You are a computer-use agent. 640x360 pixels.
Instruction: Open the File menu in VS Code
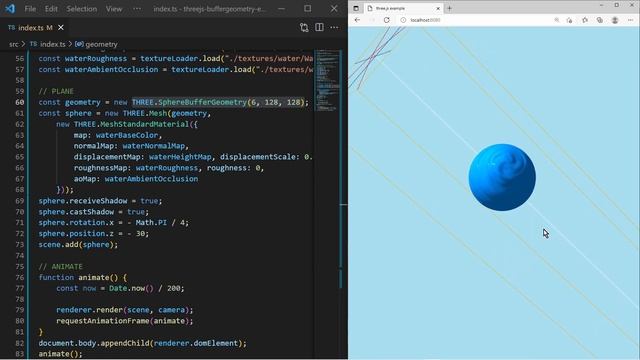click(x=30, y=9)
